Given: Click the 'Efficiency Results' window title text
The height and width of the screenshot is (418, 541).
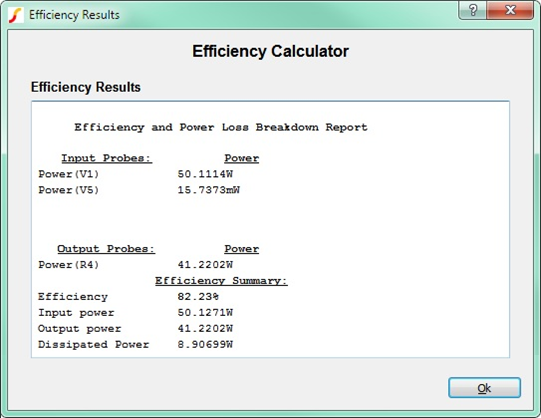Looking at the screenshot, I should pyautogui.click(x=74, y=15).
